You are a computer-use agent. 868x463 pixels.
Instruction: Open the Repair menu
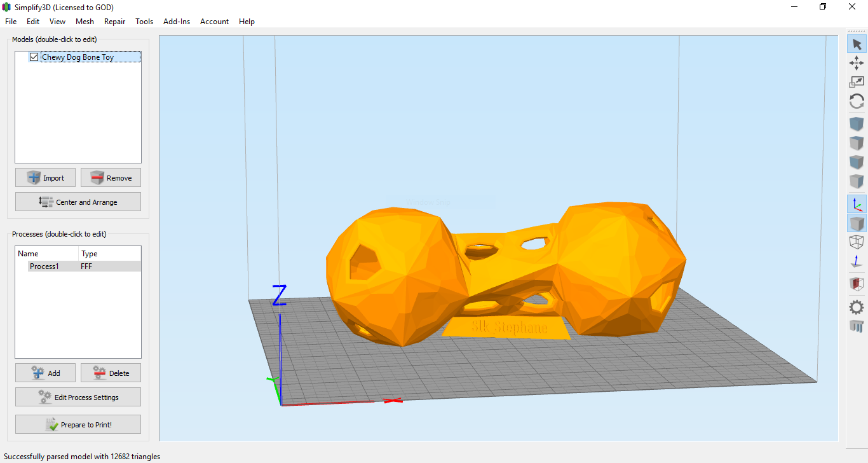(x=115, y=22)
